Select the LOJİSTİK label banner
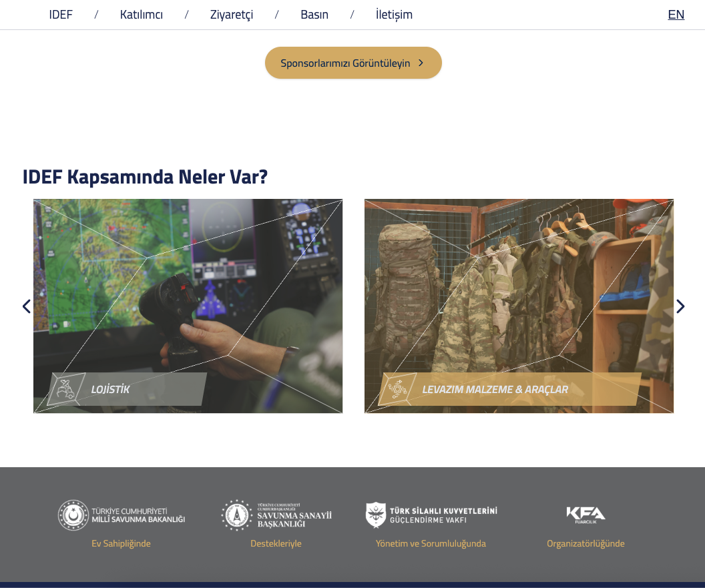 pyautogui.click(x=127, y=389)
